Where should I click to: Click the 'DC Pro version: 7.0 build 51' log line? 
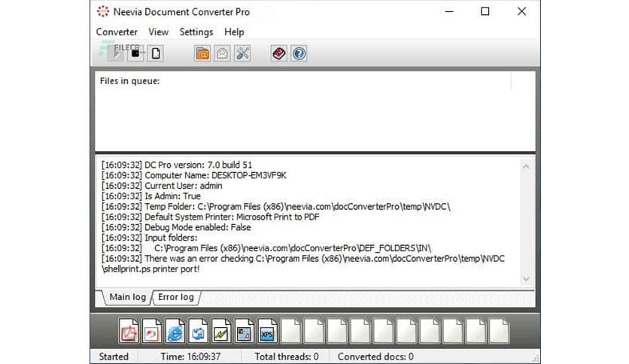click(177, 165)
